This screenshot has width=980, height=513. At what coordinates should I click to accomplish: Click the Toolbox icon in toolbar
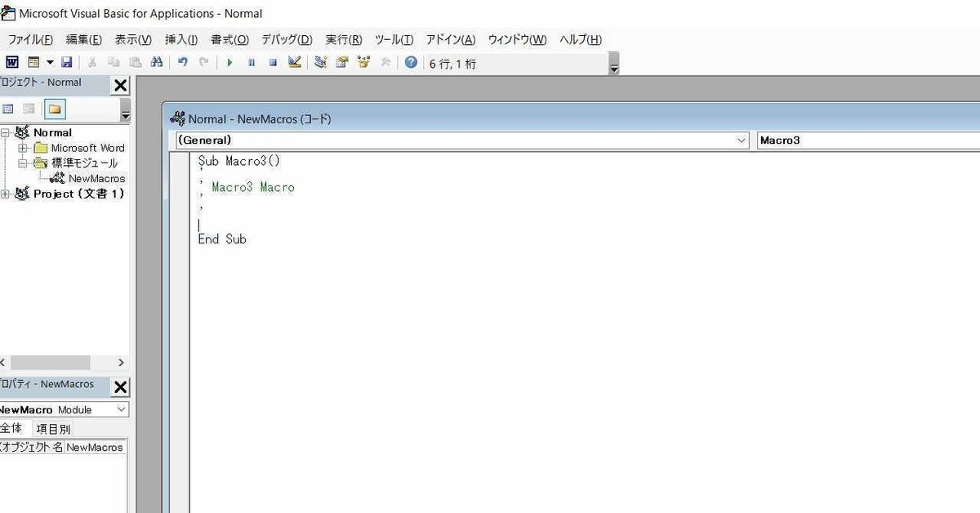[x=385, y=62]
